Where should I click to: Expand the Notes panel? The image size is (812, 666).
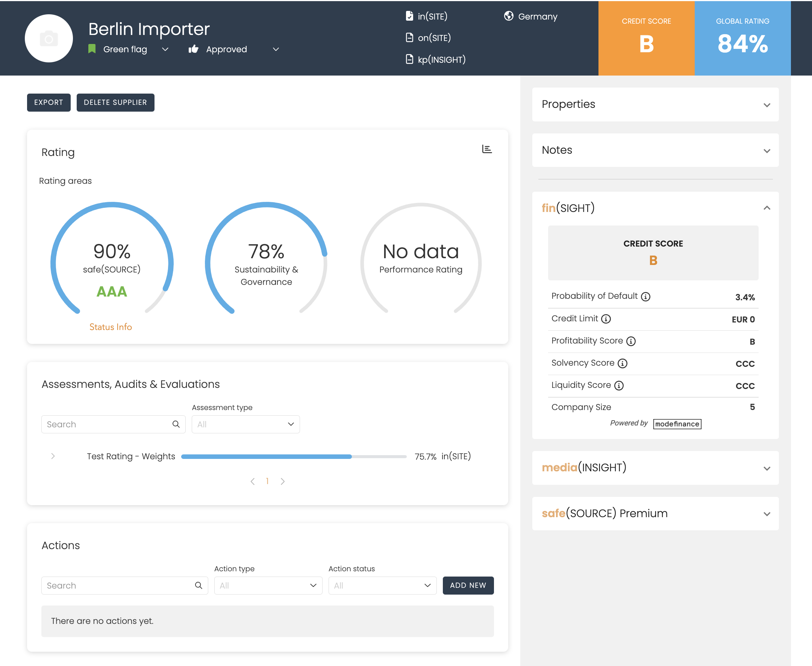pos(767,151)
